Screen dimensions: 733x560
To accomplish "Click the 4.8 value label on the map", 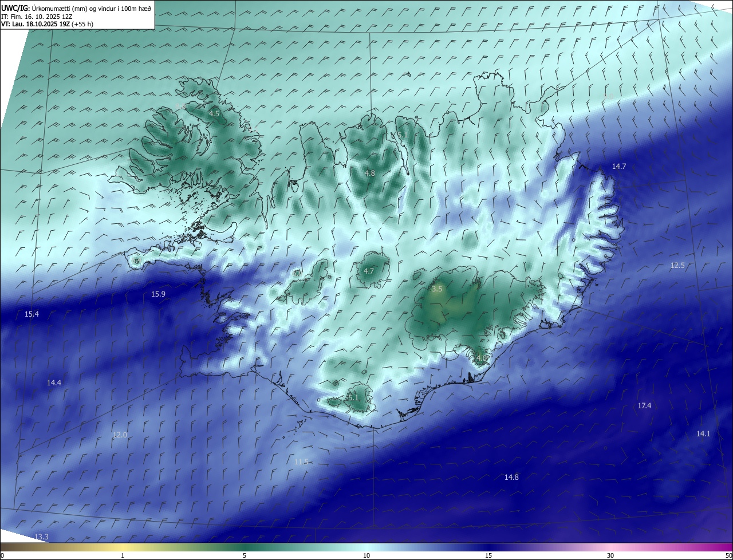I will coord(370,173).
